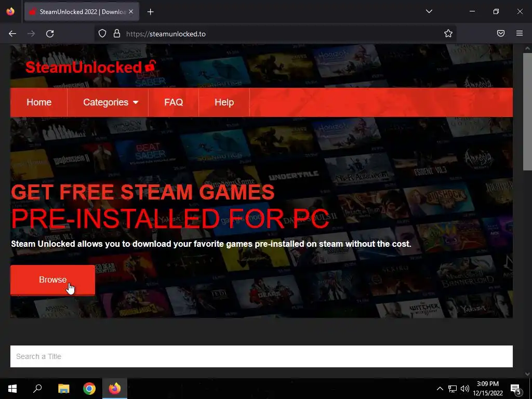Click the network tray icon
This screenshot has height=399, width=532.
[x=453, y=389]
